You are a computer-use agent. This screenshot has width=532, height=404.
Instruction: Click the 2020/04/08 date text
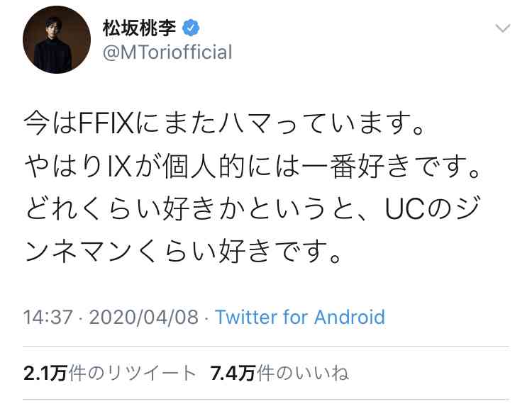pos(143,318)
